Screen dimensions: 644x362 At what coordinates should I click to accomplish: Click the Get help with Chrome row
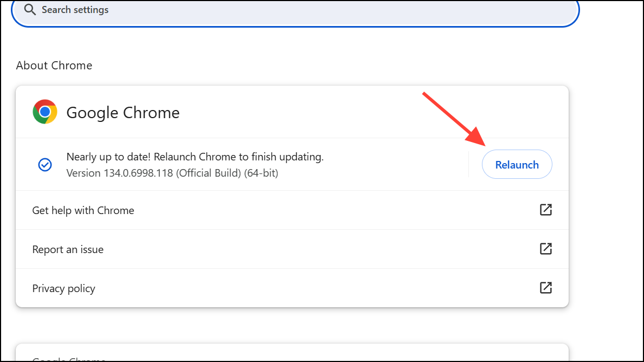point(217,210)
